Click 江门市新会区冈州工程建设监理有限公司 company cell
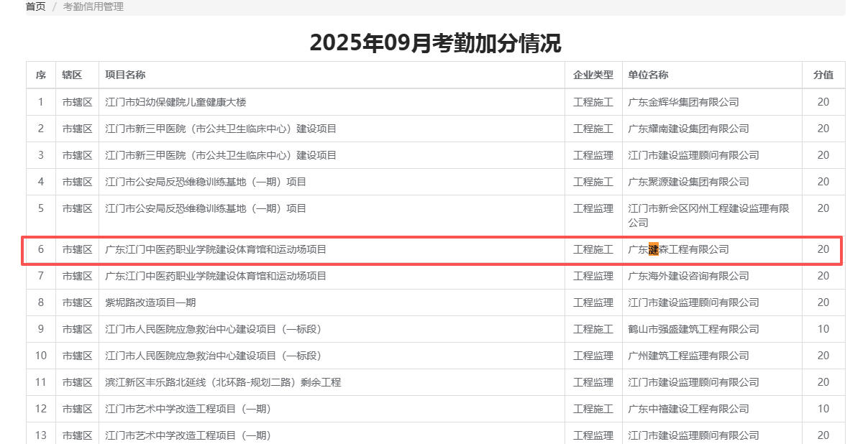This screenshot has width=868, height=444. pos(708,215)
